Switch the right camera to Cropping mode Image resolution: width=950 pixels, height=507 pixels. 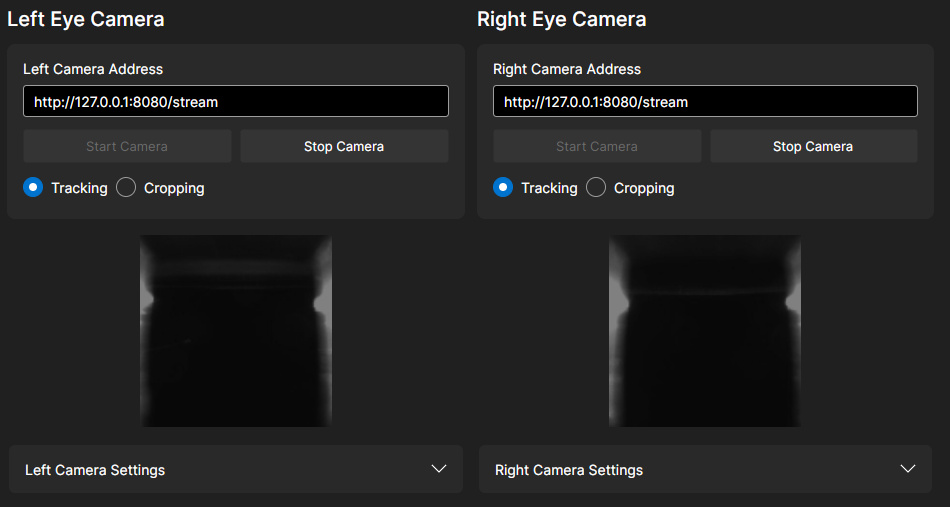tap(596, 187)
